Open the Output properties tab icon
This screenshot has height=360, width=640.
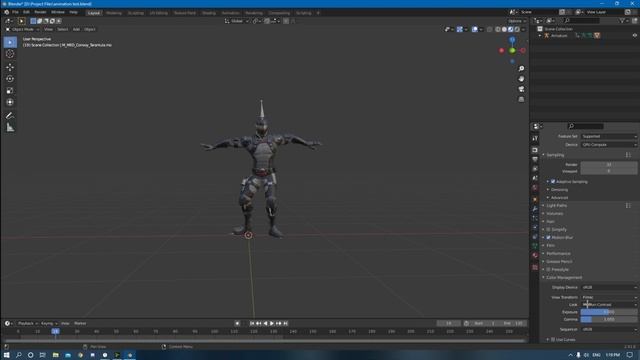[535, 159]
